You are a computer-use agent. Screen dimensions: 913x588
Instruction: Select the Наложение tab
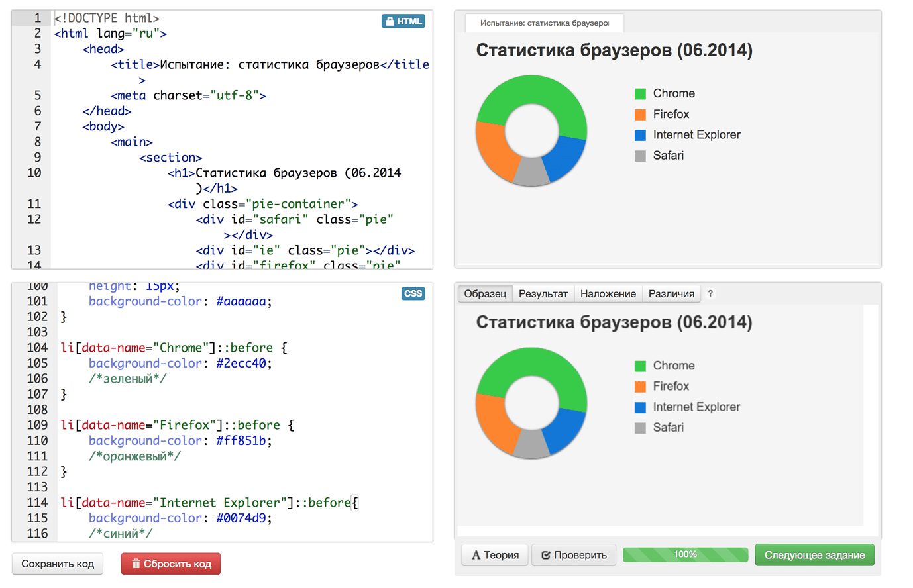coord(608,293)
